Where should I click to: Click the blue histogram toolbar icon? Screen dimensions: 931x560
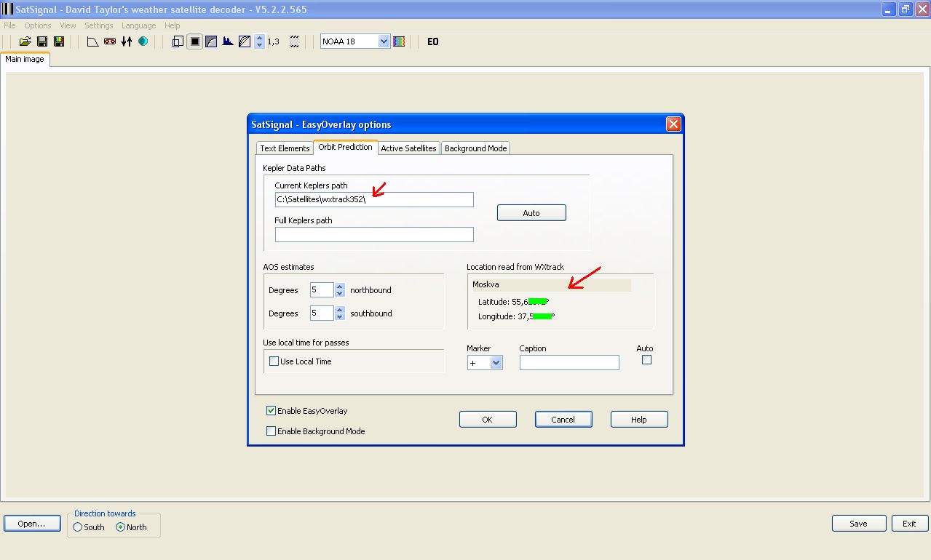[x=228, y=41]
